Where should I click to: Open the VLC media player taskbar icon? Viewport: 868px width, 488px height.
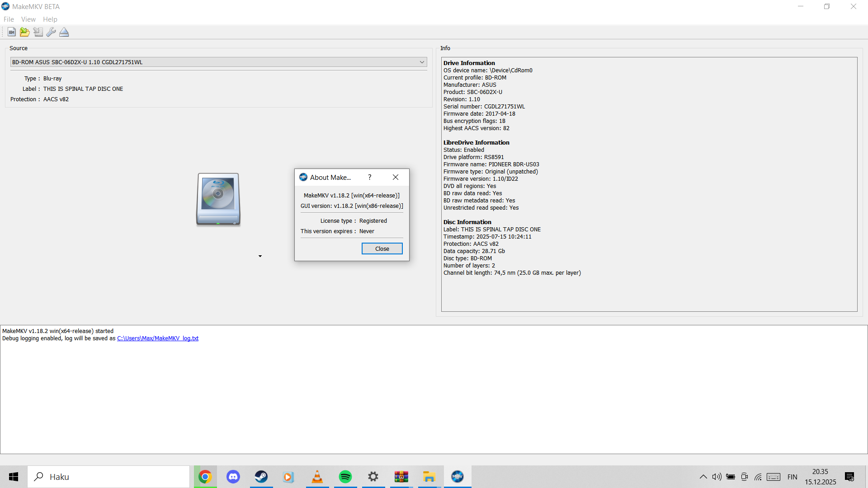pos(317,477)
